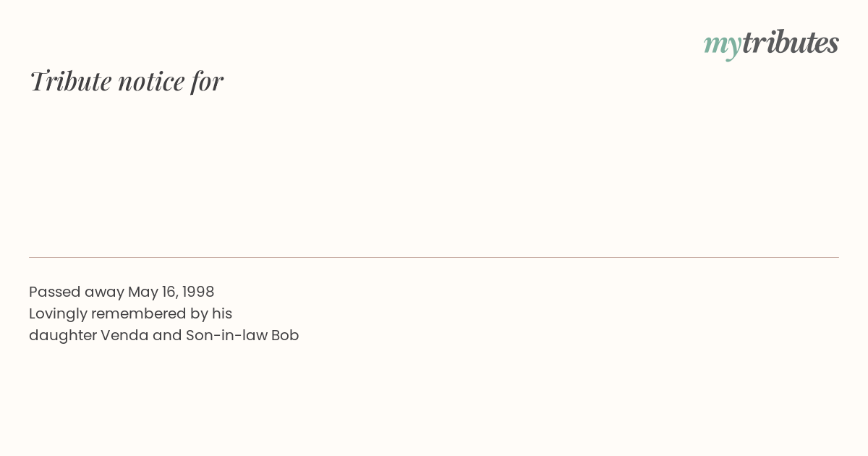Viewport: 868px width, 456px height.
Task: Click the "Passed away May 16, 1998" line
Action: pos(122,292)
